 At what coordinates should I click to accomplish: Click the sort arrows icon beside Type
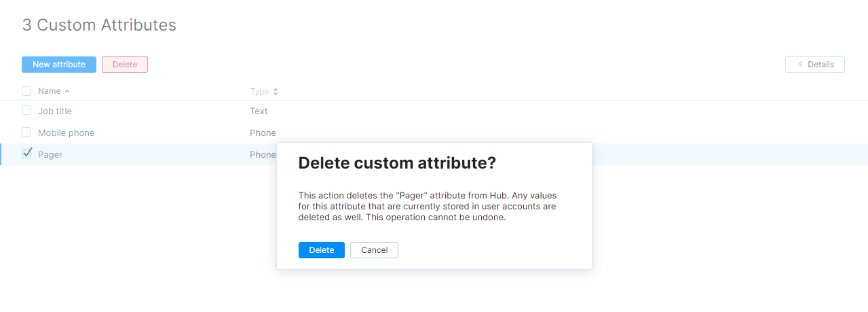pyautogui.click(x=276, y=92)
